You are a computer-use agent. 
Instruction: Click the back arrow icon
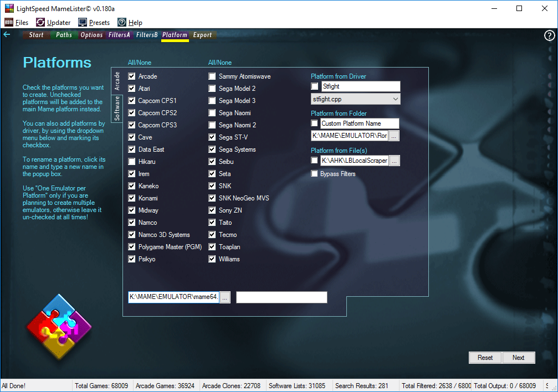tap(7, 34)
